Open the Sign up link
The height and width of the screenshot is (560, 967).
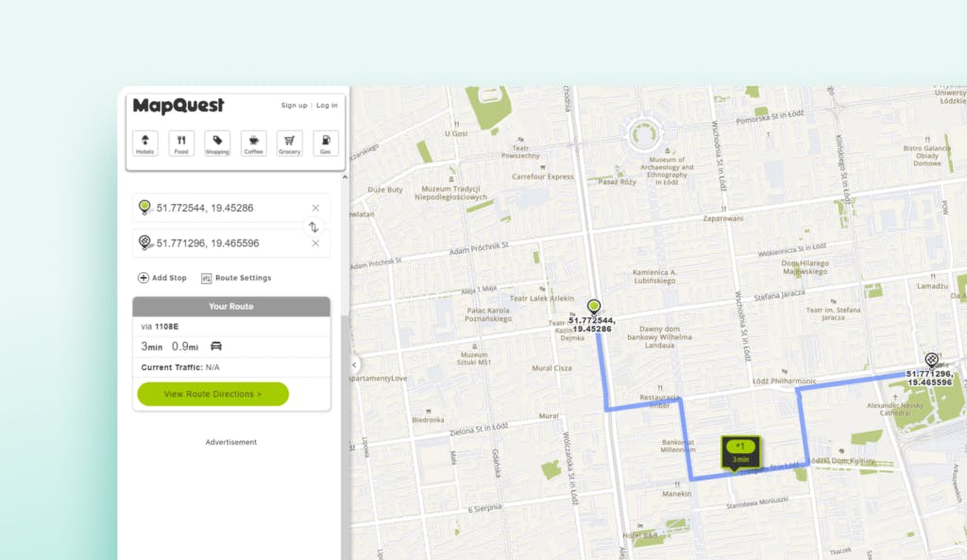click(295, 106)
